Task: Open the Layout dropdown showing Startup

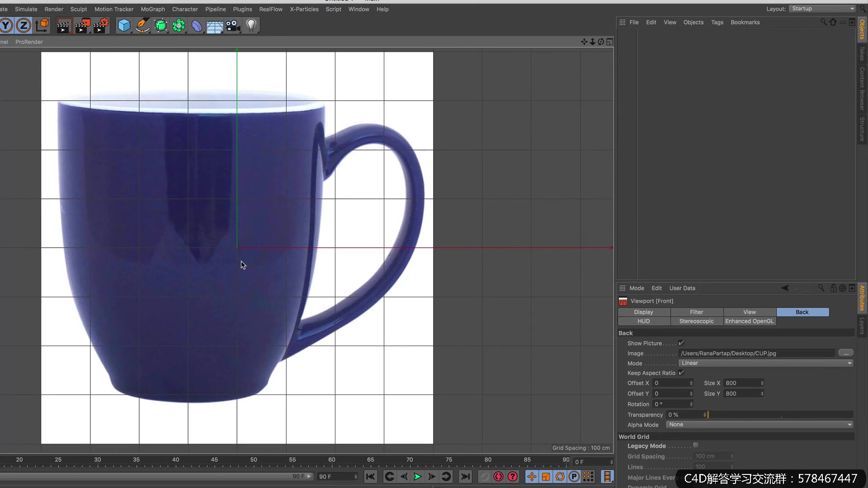Action: pyautogui.click(x=823, y=9)
